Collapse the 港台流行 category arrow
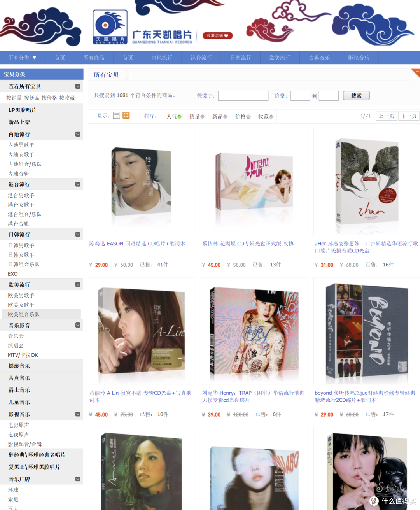420x510 pixels. click(x=78, y=184)
